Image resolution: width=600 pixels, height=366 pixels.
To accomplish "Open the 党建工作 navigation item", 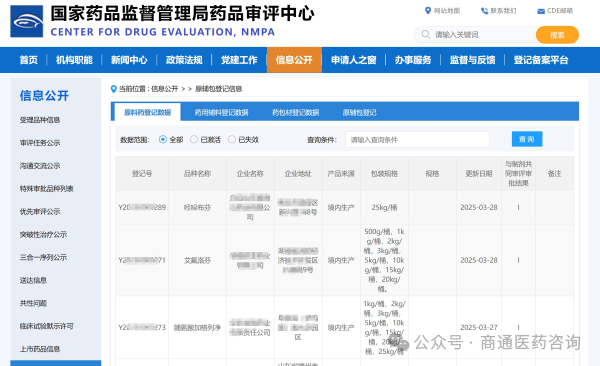I will [239, 60].
